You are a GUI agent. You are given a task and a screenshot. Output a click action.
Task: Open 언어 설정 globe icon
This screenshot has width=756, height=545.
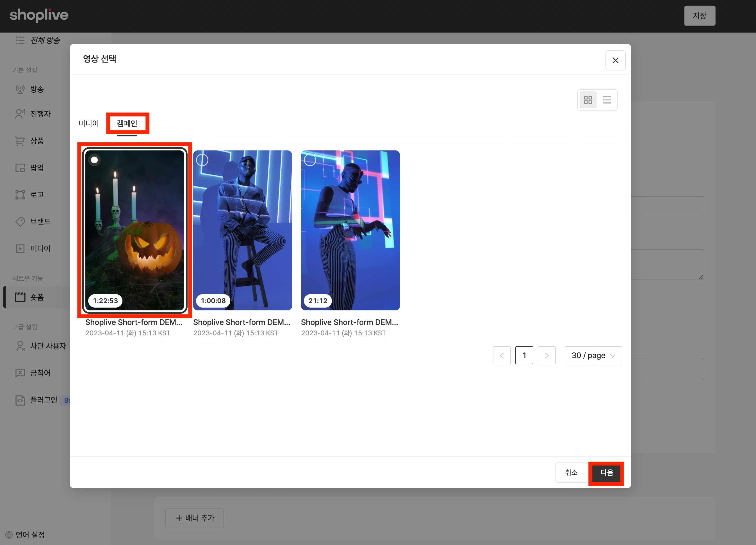click(x=9, y=535)
